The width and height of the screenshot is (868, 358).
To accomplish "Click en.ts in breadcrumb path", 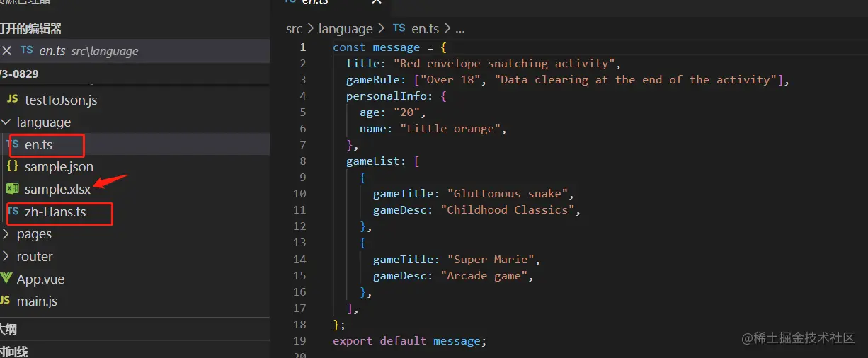I will [x=425, y=29].
